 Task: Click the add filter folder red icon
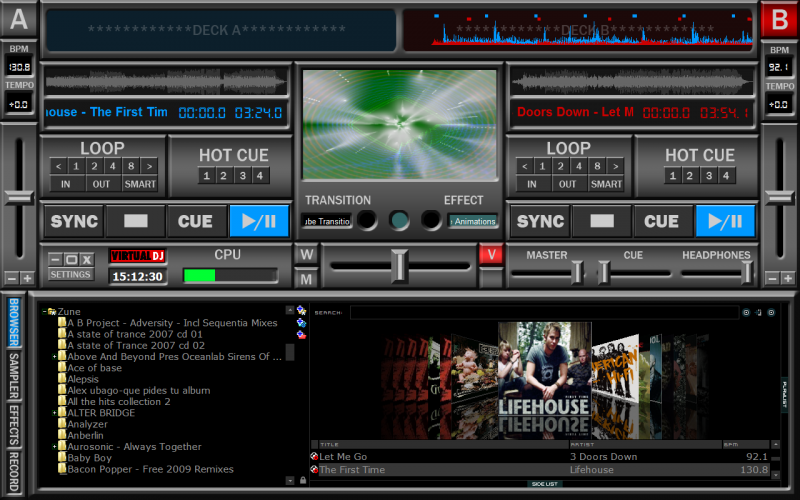(301, 335)
